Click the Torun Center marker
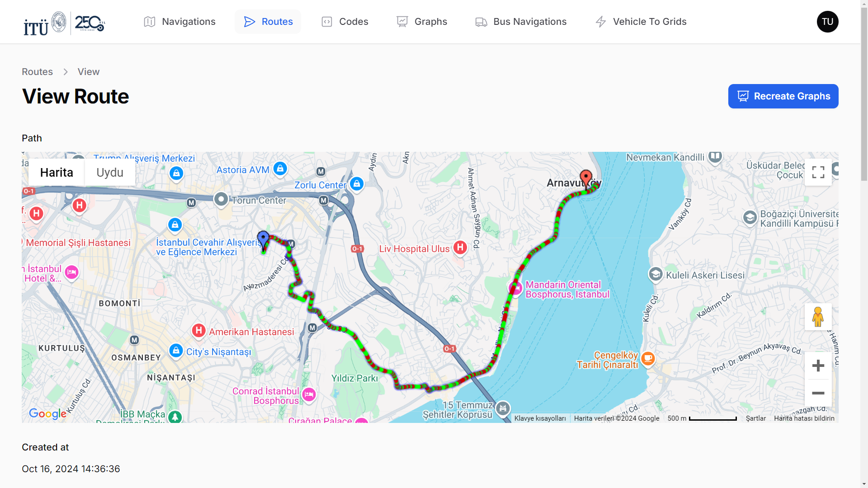The image size is (868, 488). [221, 199]
